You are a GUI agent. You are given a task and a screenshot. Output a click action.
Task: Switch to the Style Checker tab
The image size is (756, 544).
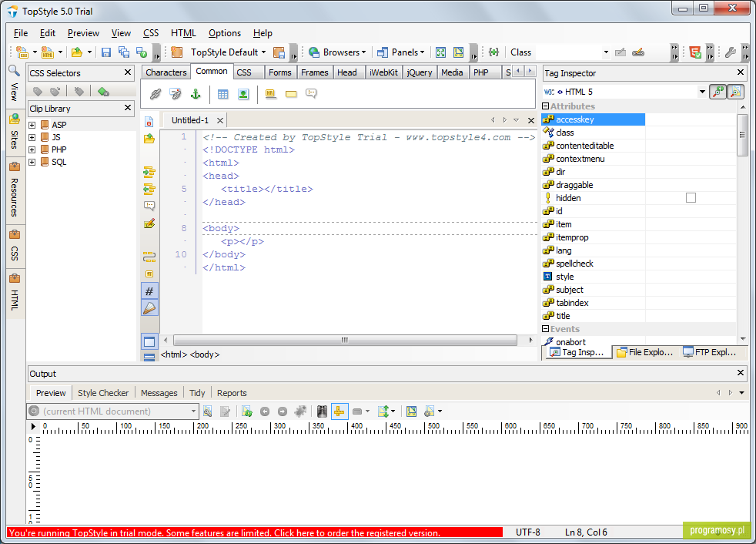pos(103,393)
